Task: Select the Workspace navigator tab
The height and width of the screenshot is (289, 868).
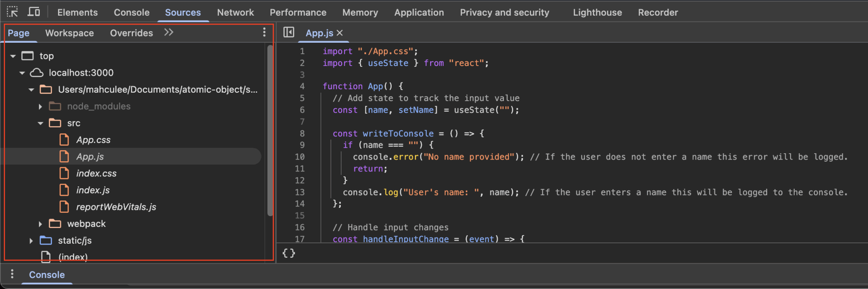Action: point(70,33)
